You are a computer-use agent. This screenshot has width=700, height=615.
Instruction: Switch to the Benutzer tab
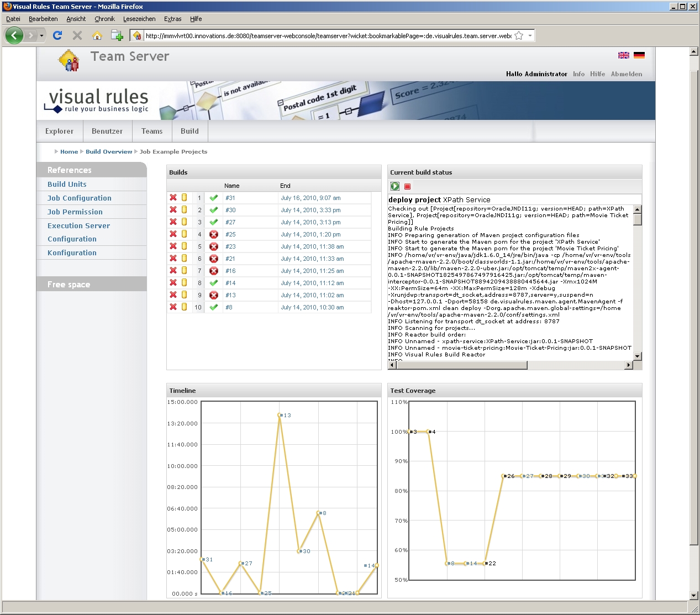[107, 131]
